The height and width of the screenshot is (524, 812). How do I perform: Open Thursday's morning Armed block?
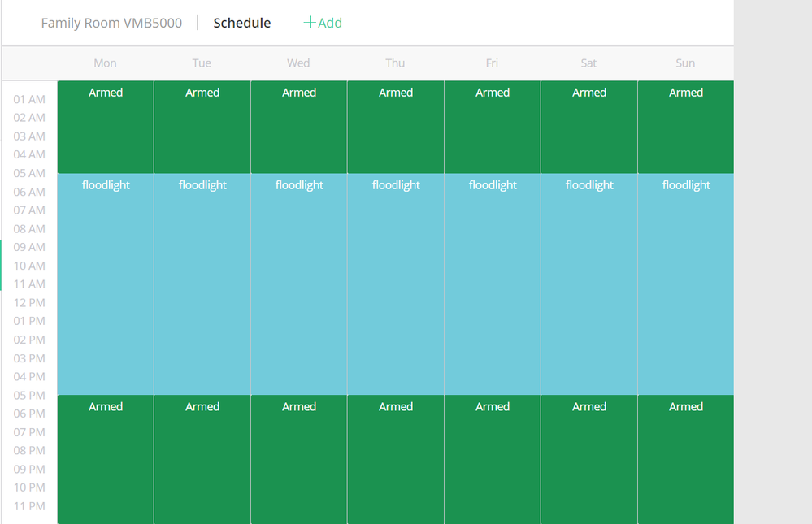click(x=396, y=127)
